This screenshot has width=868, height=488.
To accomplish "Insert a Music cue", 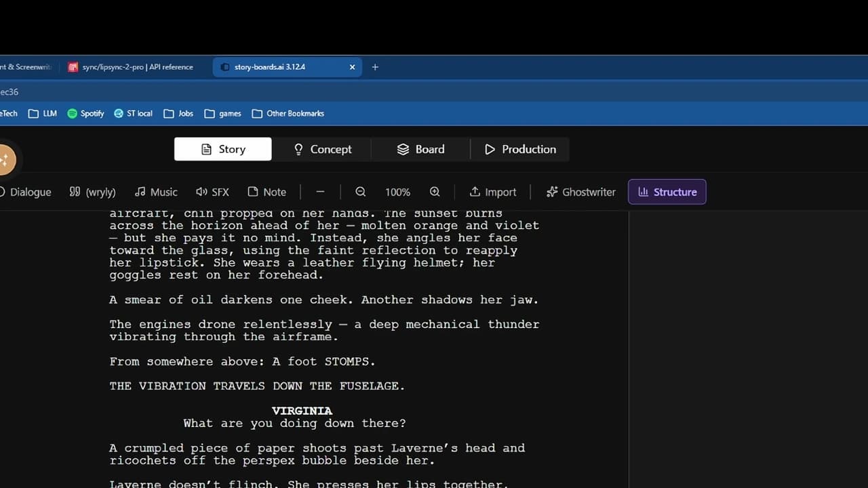I will coord(156,192).
